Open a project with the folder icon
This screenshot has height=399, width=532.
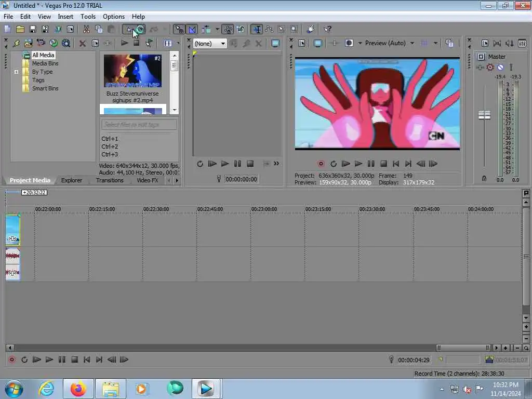tap(20, 29)
